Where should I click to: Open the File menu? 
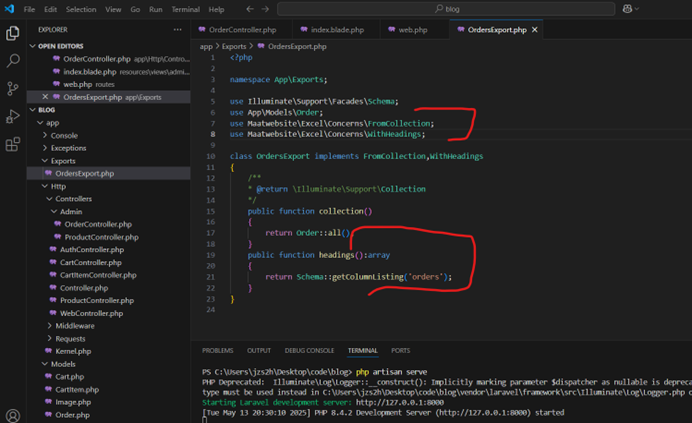pyautogui.click(x=29, y=9)
